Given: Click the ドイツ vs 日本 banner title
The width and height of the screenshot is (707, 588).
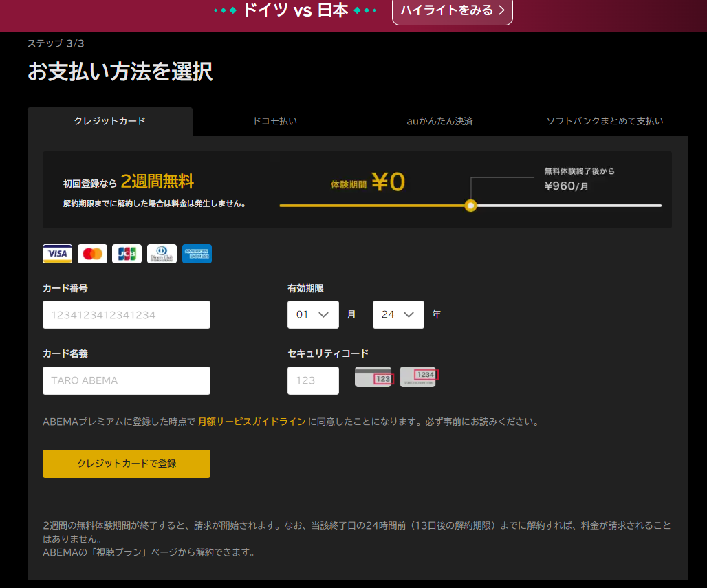Looking at the screenshot, I should tap(295, 10).
